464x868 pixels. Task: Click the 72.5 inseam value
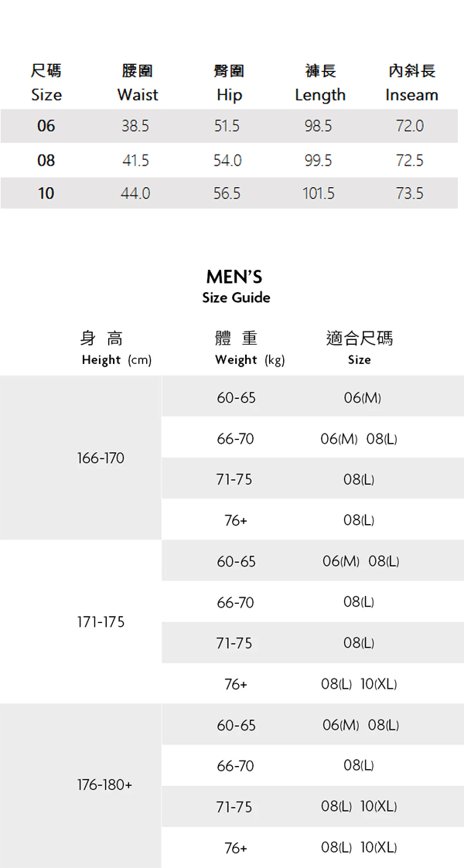[409, 161]
